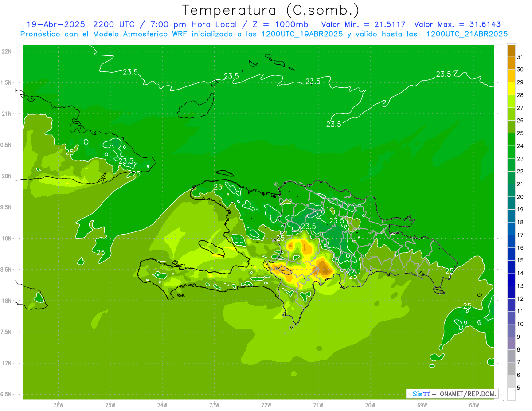The width and height of the screenshot is (532, 411).
Task: Click the '72W' longitude axis label
Action: click(266, 405)
